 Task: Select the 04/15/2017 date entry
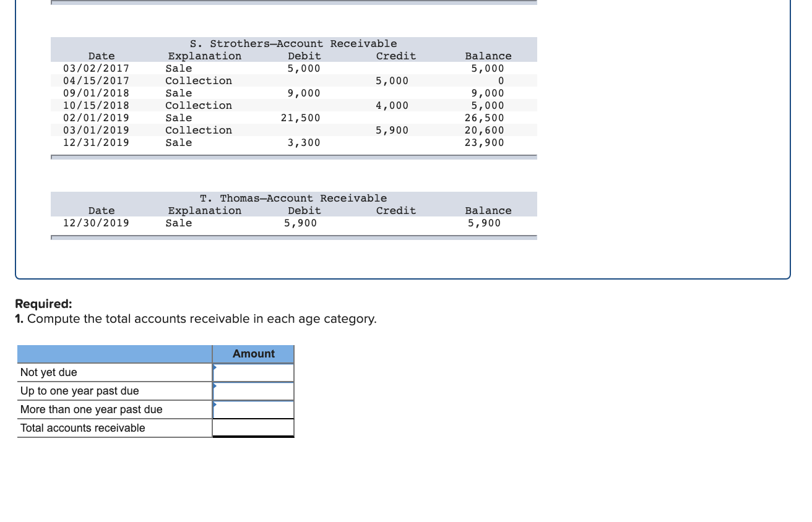click(97, 81)
